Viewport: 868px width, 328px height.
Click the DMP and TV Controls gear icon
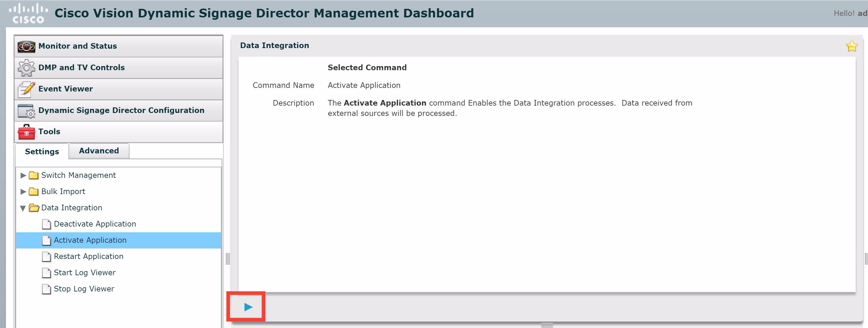coord(26,68)
